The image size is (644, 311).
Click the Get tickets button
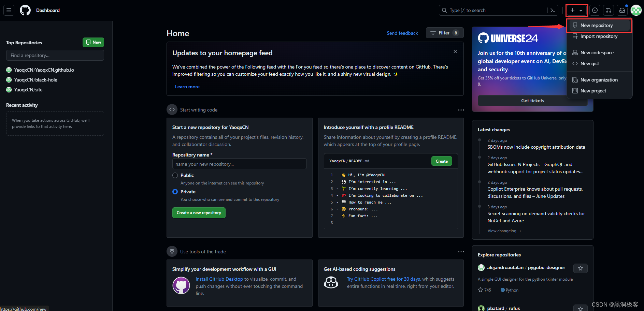532,101
